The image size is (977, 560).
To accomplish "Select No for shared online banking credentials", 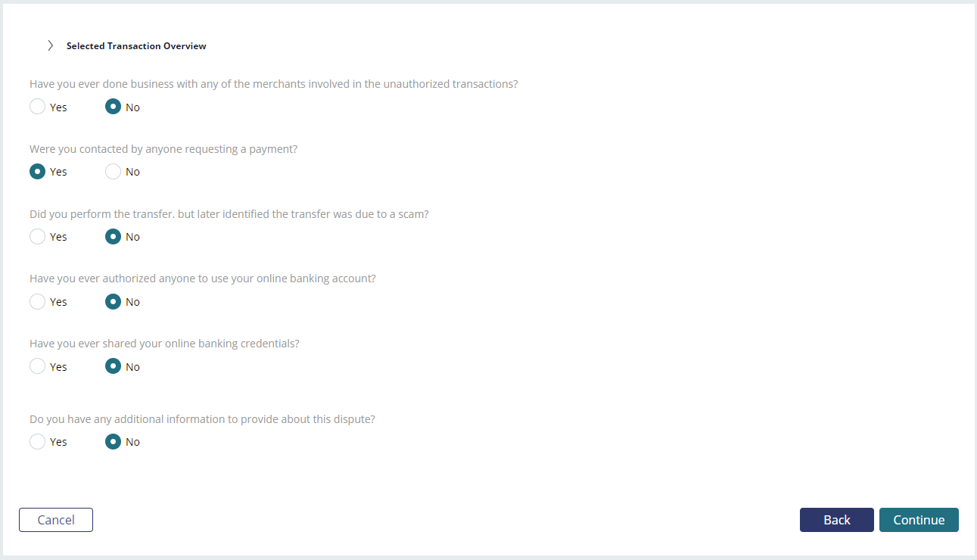I will tap(113, 366).
